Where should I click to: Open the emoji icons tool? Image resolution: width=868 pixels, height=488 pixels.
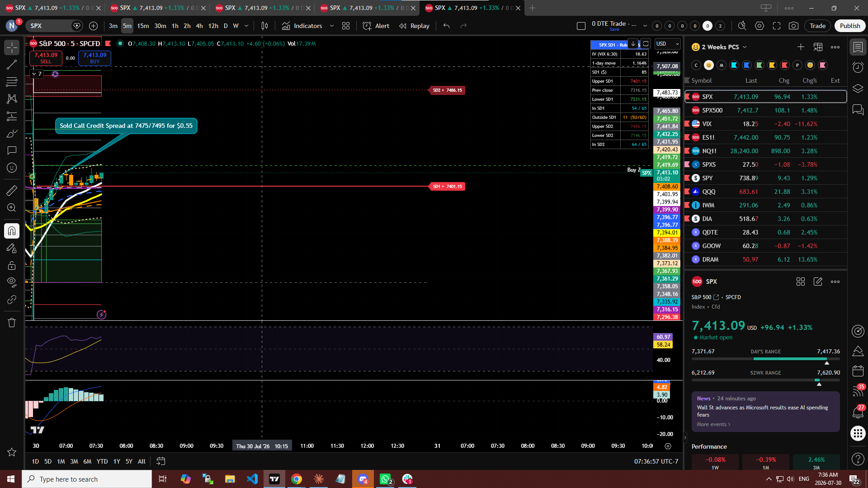click(x=12, y=168)
